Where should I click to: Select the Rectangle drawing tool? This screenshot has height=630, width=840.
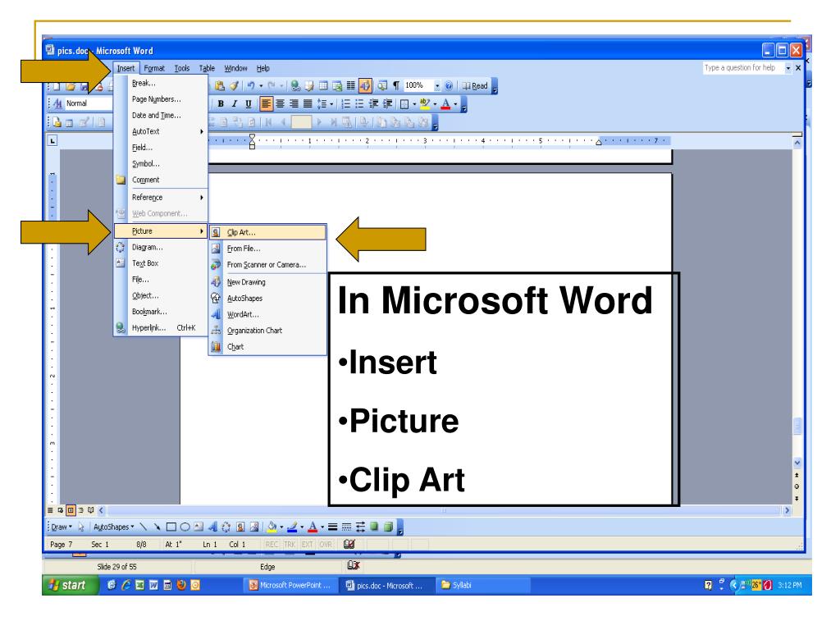(171, 527)
